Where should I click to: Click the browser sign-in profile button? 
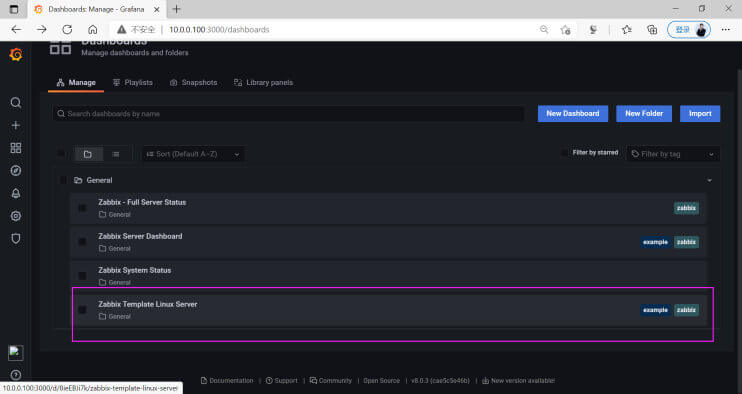coord(689,29)
